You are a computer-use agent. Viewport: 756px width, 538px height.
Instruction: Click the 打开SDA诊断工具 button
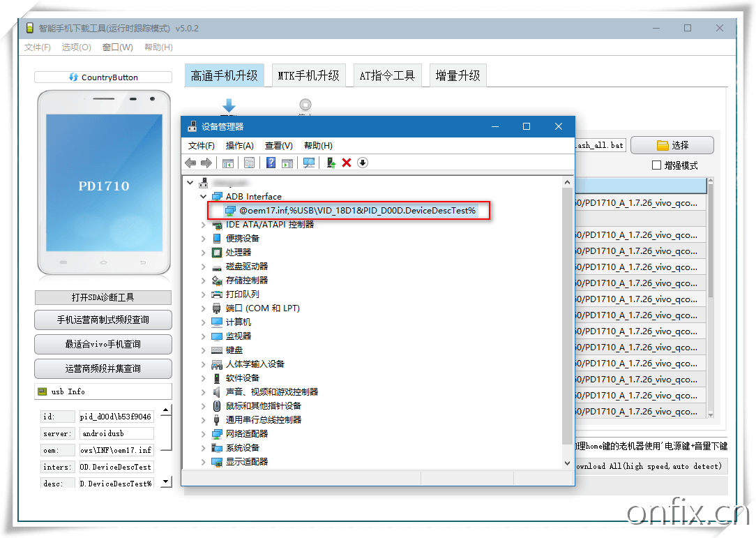pos(103,297)
